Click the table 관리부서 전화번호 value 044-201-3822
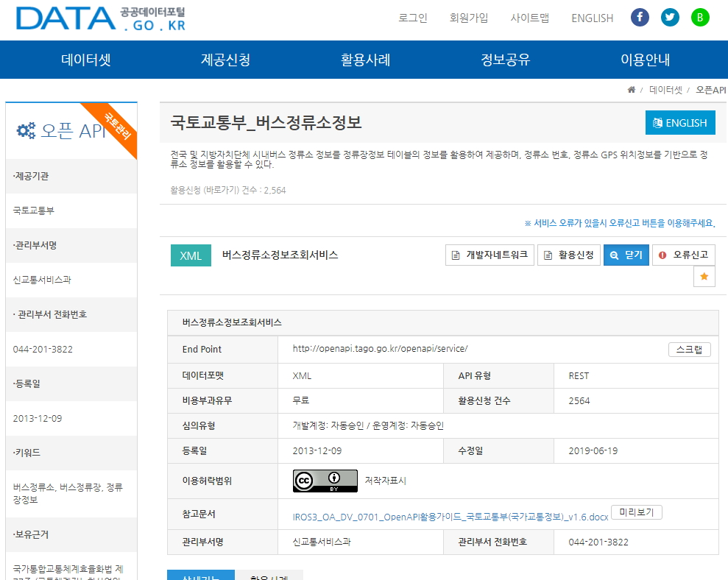This screenshot has height=580, width=728. click(598, 542)
